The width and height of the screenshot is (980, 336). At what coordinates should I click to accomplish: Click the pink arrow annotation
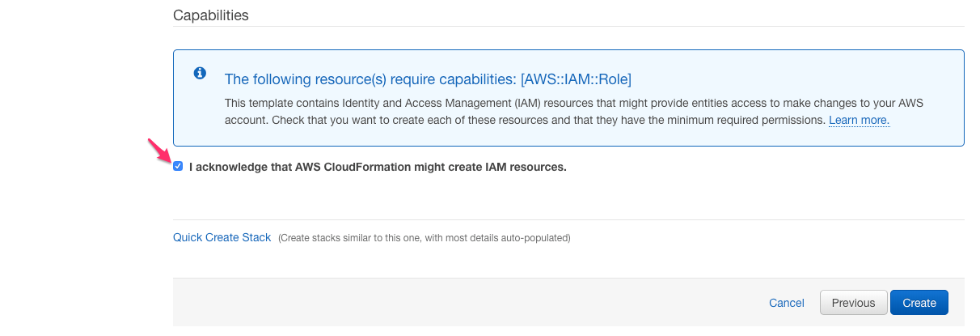[x=158, y=151]
